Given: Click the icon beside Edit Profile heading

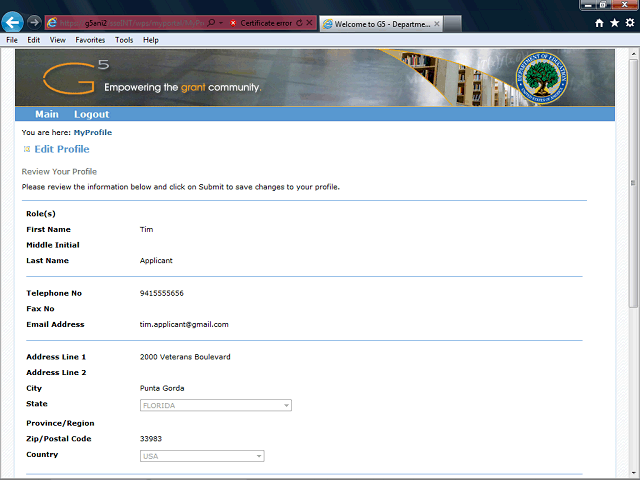Looking at the screenshot, I should tap(27, 149).
